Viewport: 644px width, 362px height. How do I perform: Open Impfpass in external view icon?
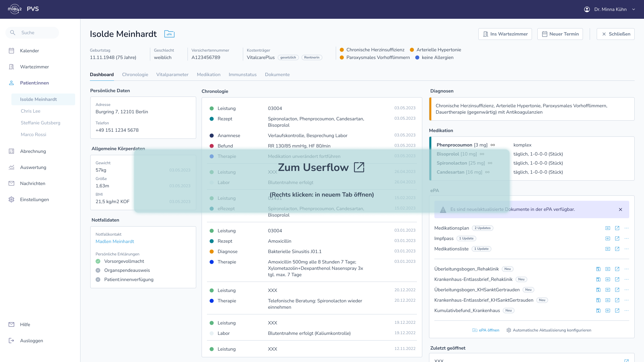(x=617, y=239)
